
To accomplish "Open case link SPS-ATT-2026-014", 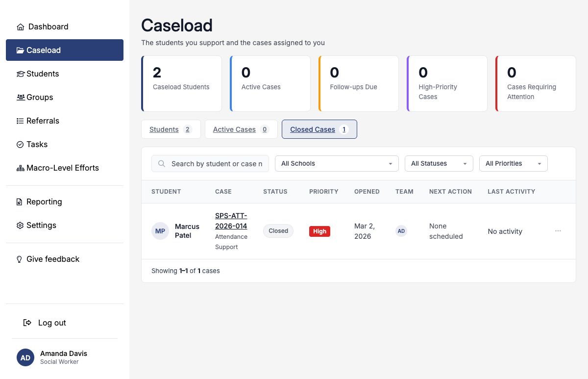I will [x=231, y=221].
